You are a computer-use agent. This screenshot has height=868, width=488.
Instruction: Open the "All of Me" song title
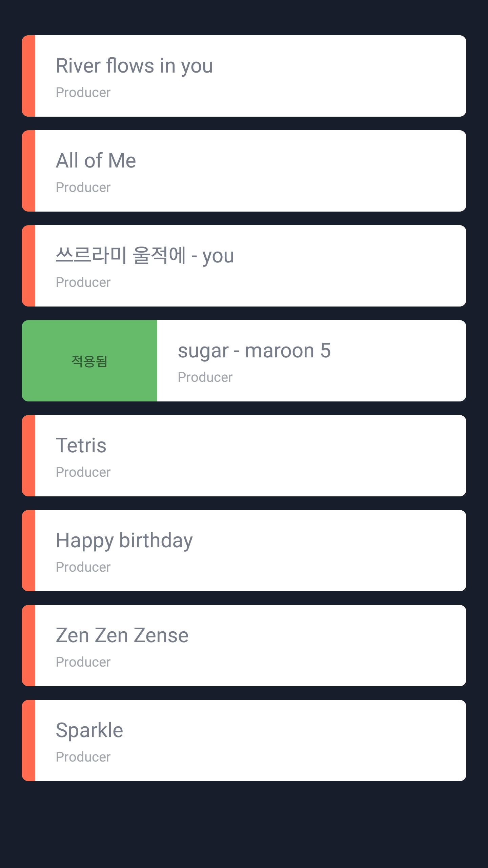pyautogui.click(x=96, y=161)
